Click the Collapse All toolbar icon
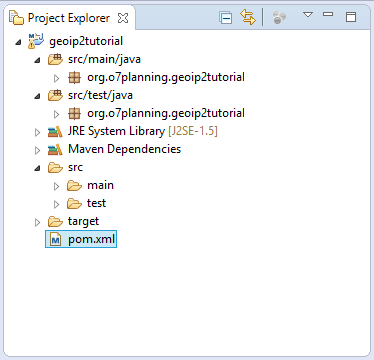The image size is (374, 360). tap(226, 17)
